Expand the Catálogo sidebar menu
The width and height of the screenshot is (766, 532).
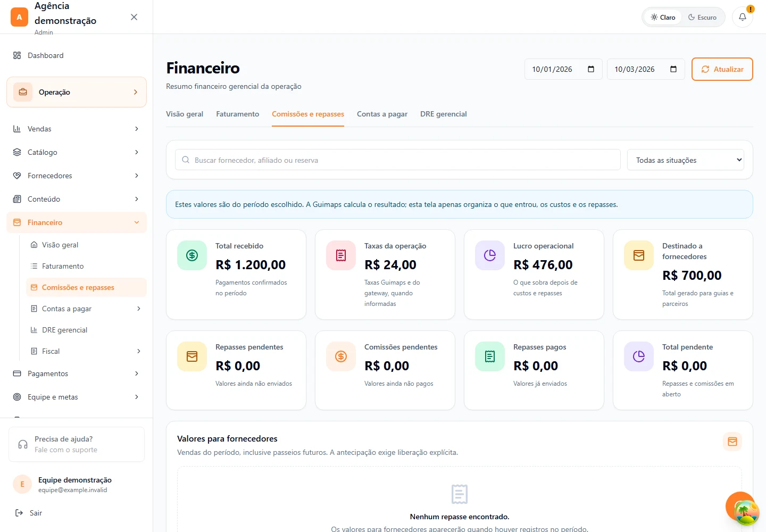click(x=77, y=152)
